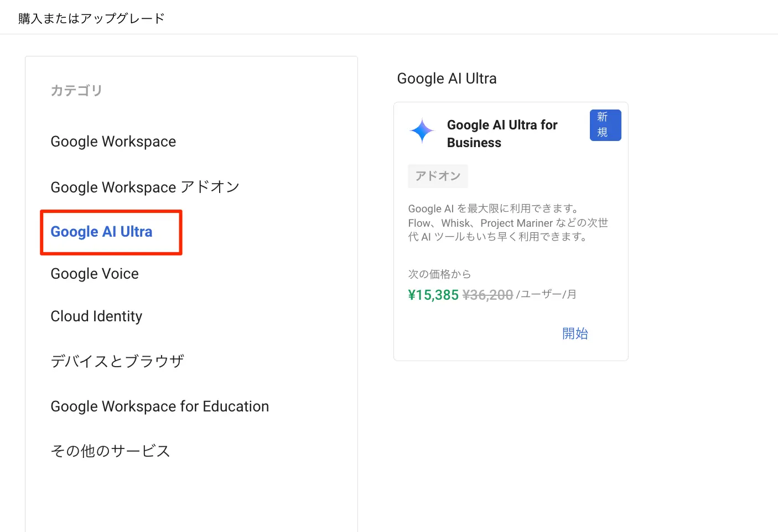Open the Google Workspace アドオン category
Viewport: 778px width, 532px height.
tap(144, 187)
